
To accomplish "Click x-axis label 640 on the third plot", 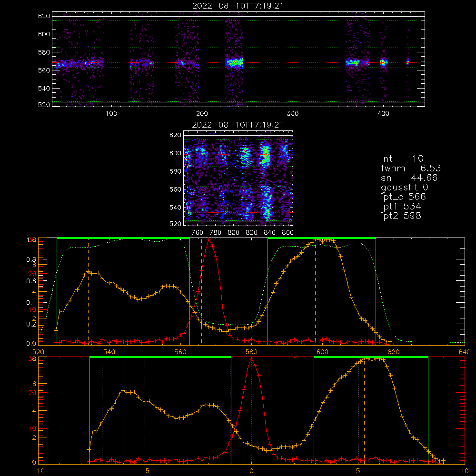I will point(465,352).
